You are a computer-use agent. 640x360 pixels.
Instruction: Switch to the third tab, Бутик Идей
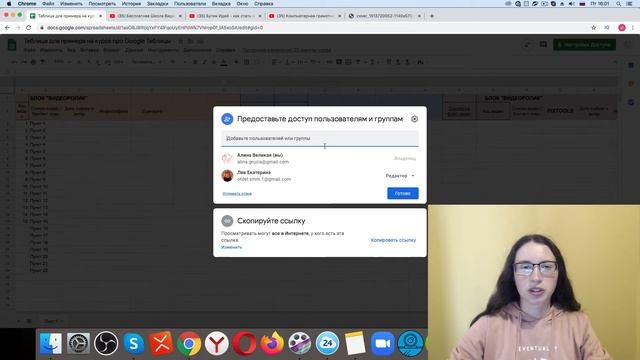coord(225,16)
